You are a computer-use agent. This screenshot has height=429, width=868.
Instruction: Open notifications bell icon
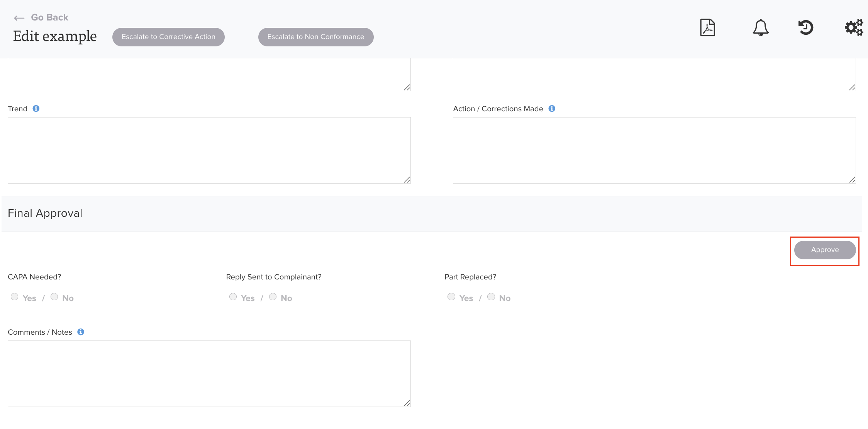(x=760, y=28)
